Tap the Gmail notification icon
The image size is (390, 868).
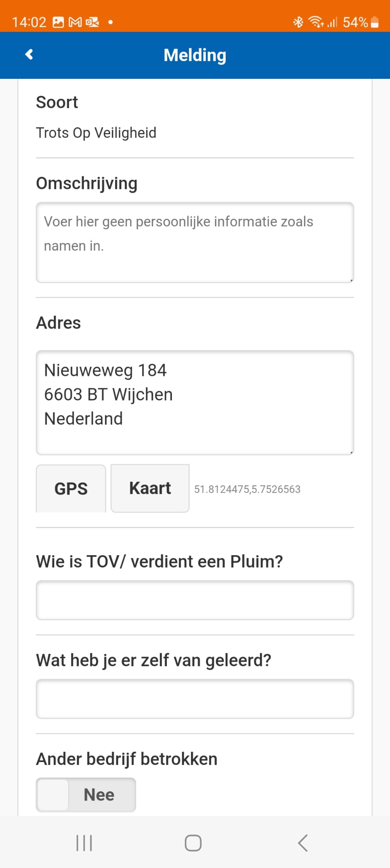[75, 22]
